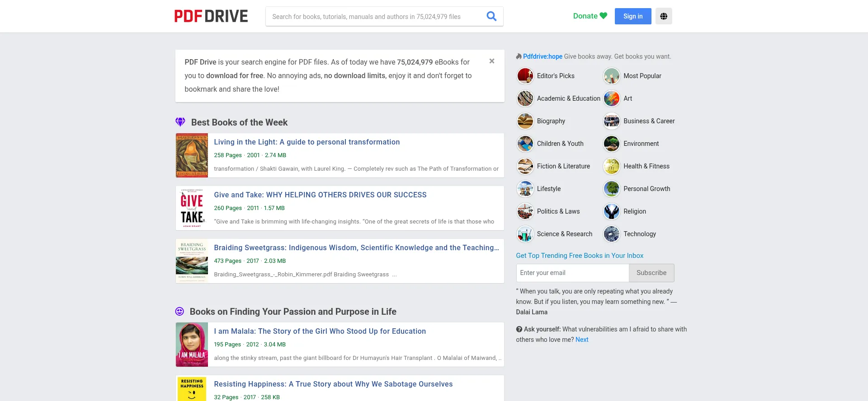
Task: Open Resisting Happiness book title
Action: [333, 384]
